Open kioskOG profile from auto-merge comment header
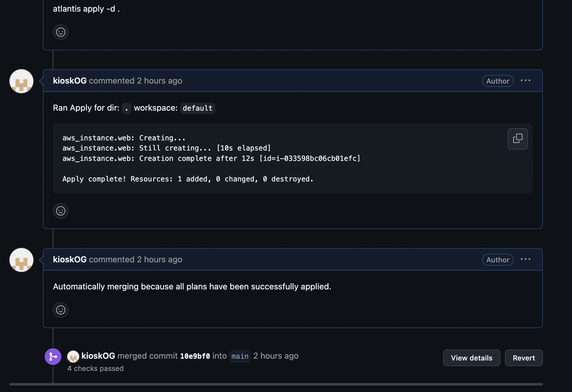Viewport: 572px width, 392px height. (70, 259)
